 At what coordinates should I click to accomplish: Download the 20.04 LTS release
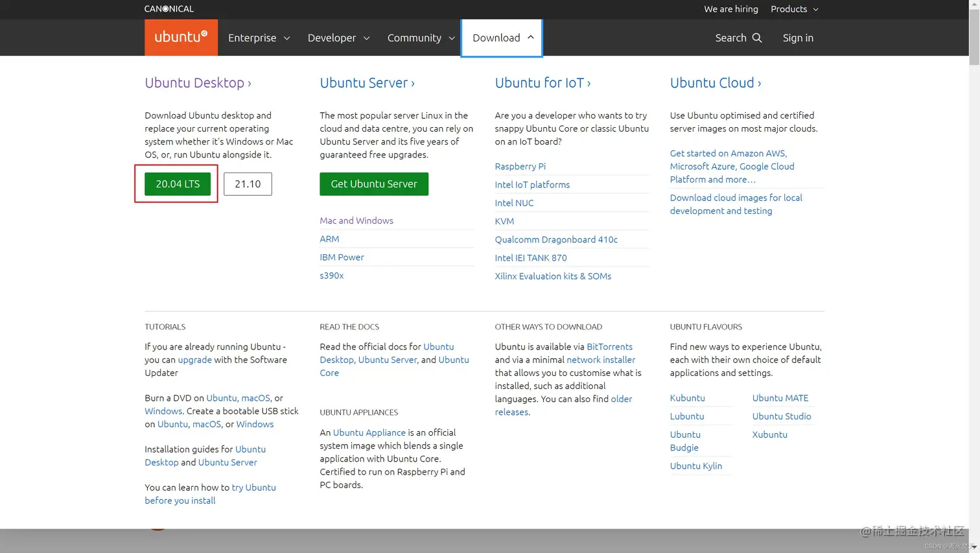(178, 184)
